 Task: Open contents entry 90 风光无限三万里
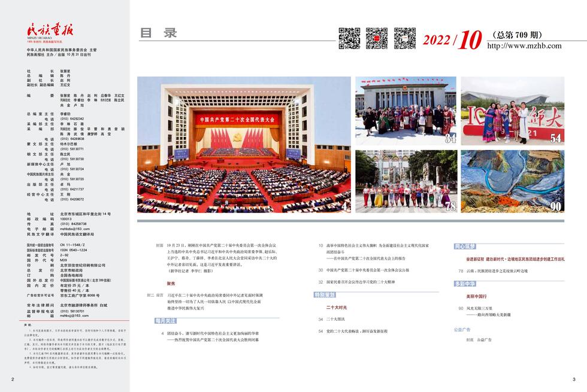pyautogui.click(x=485, y=312)
